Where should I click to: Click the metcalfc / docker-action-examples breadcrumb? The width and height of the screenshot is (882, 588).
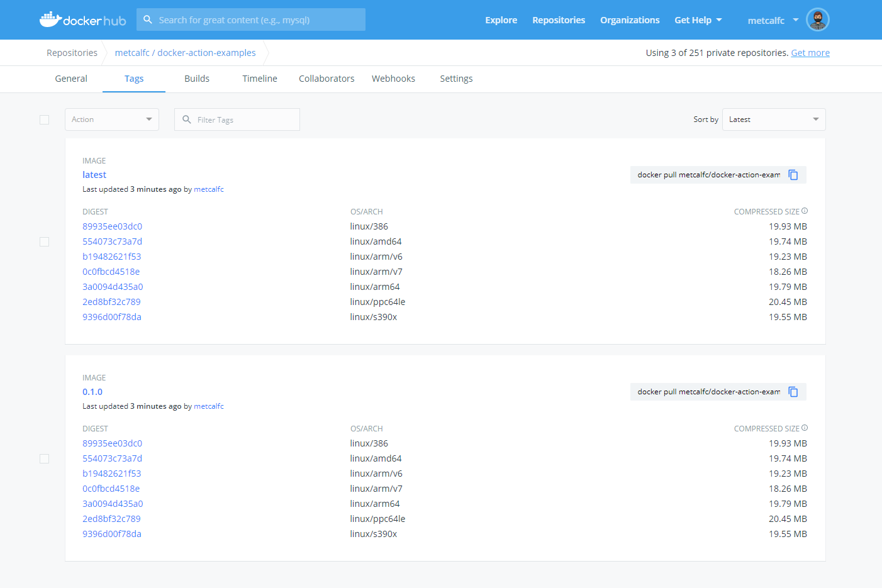pyautogui.click(x=185, y=53)
